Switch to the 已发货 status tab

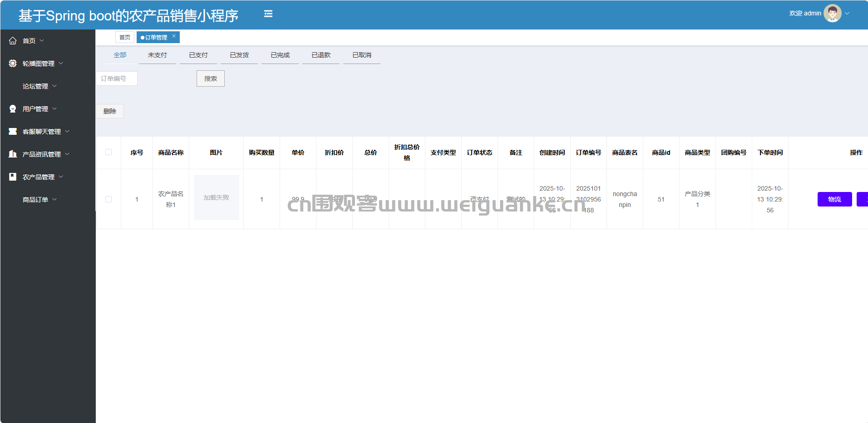[239, 55]
